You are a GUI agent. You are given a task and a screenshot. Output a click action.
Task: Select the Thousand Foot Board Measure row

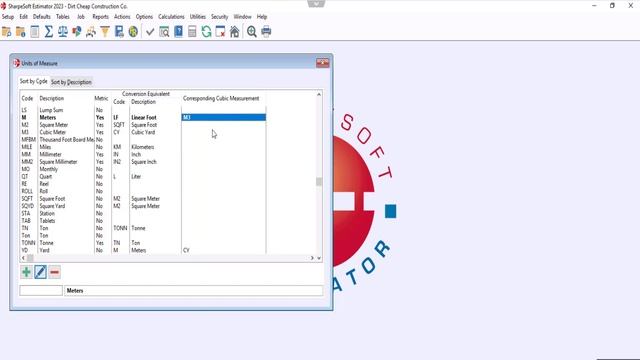point(143,140)
